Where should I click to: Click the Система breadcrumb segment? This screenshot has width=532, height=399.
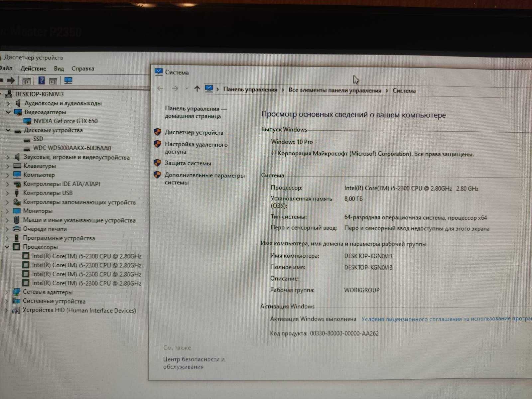coord(404,90)
